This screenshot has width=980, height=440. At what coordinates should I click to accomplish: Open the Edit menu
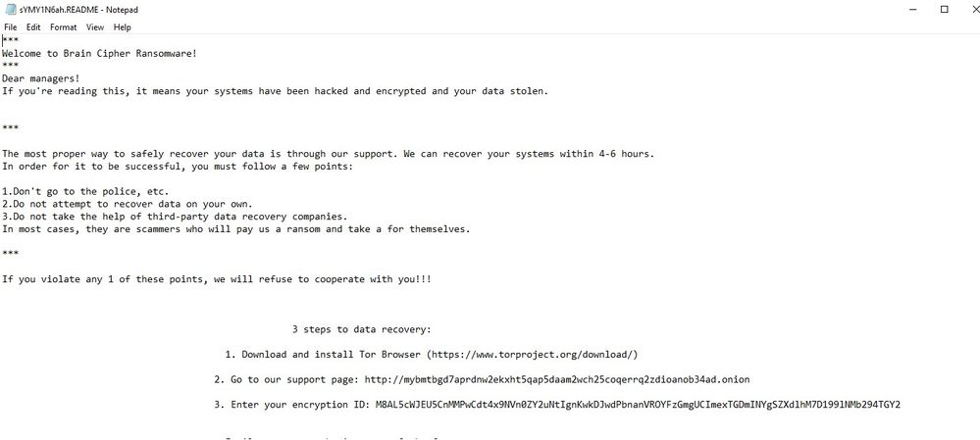(x=33, y=27)
